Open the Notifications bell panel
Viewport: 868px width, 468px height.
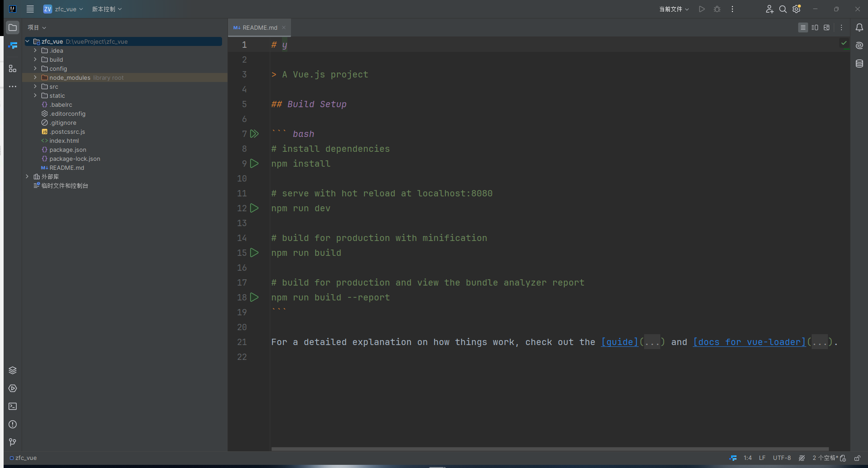[x=859, y=27]
